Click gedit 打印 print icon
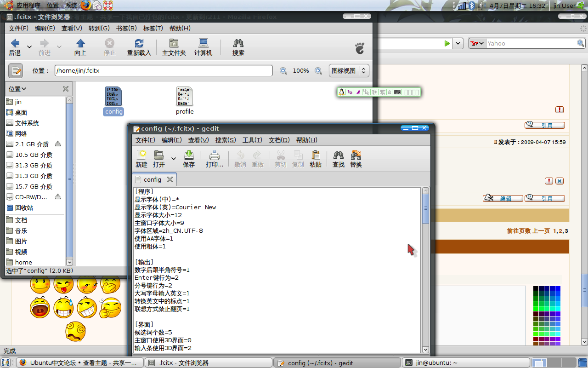Viewport: 588px width, 368px height. pyautogui.click(x=215, y=155)
